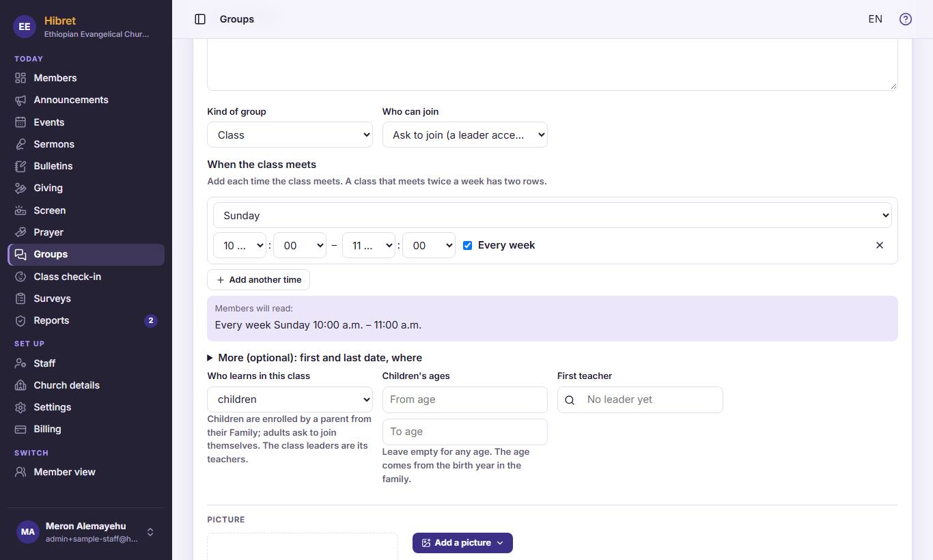Click the Hibret church name header
The width and height of the screenshot is (933, 560).
coord(60,20)
